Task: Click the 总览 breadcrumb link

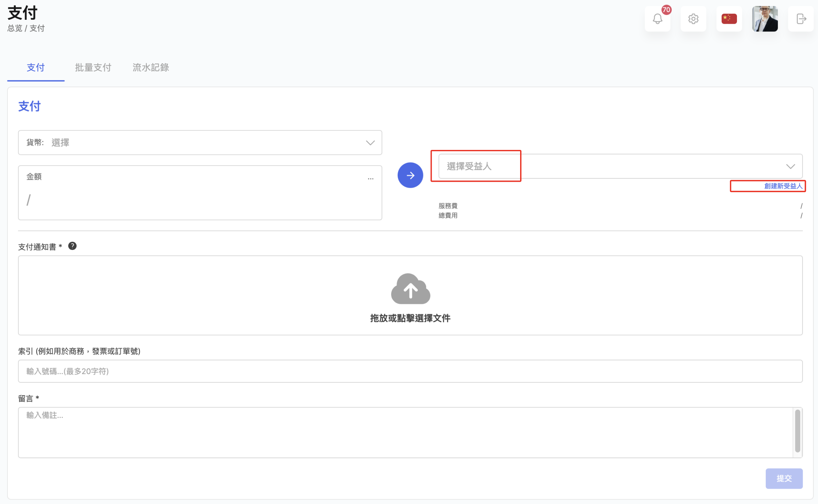Action: coord(15,28)
